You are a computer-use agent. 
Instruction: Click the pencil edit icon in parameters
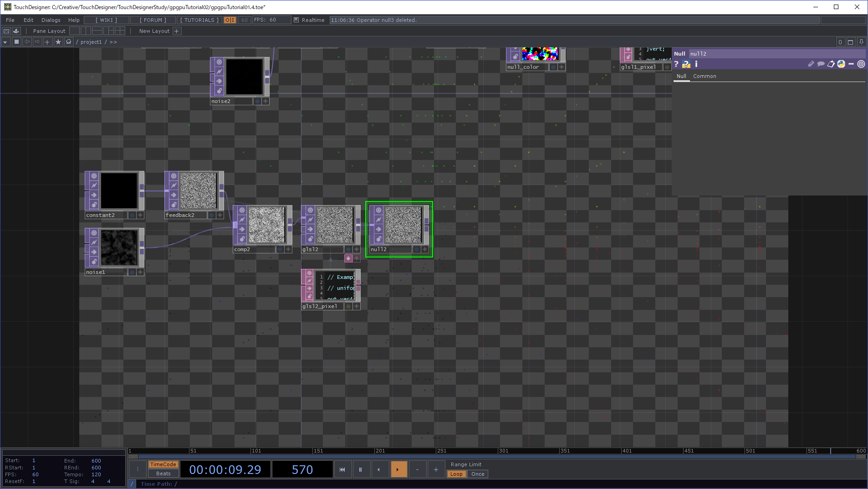coord(811,64)
